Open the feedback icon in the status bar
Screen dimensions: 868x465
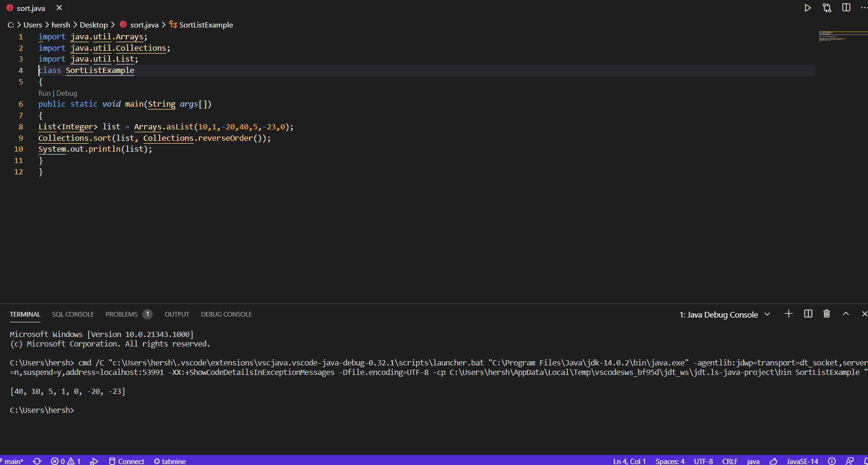[x=850, y=461]
